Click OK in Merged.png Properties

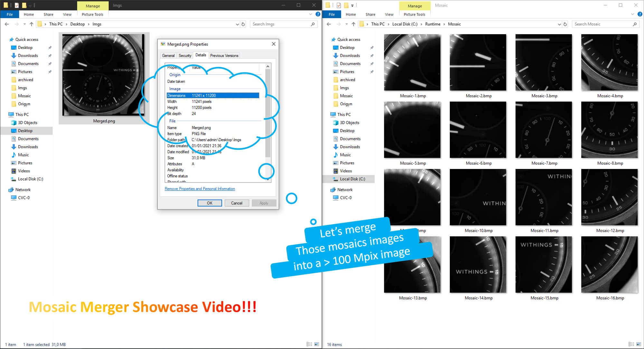pos(210,203)
